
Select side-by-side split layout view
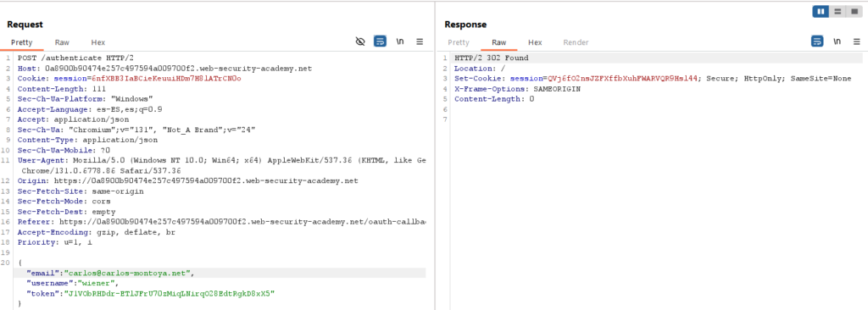point(821,11)
